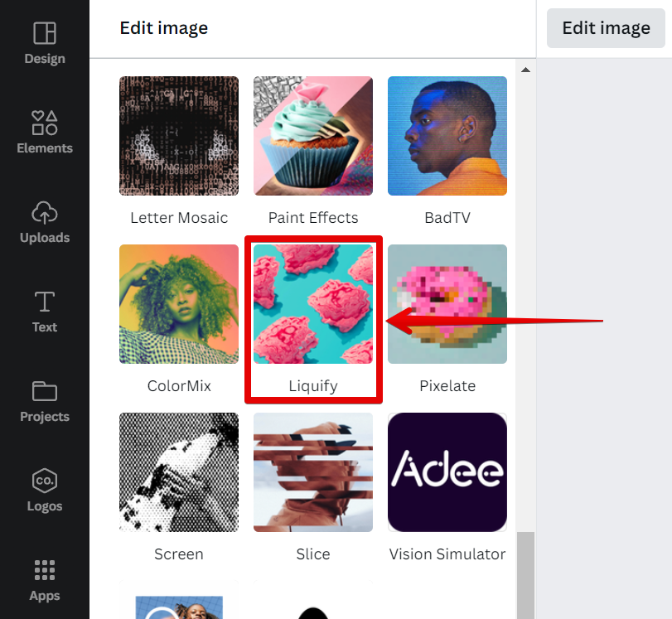Select the Slice effect thumbnail
The width and height of the screenshot is (672, 619).
tap(313, 472)
